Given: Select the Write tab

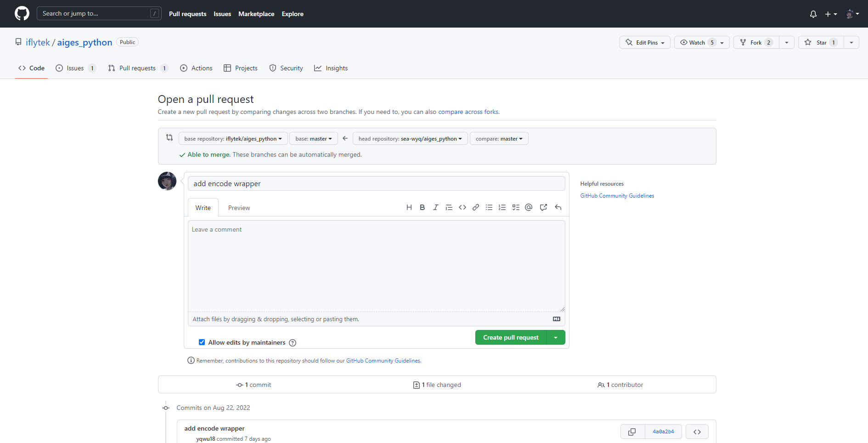Looking at the screenshot, I should [x=203, y=208].
